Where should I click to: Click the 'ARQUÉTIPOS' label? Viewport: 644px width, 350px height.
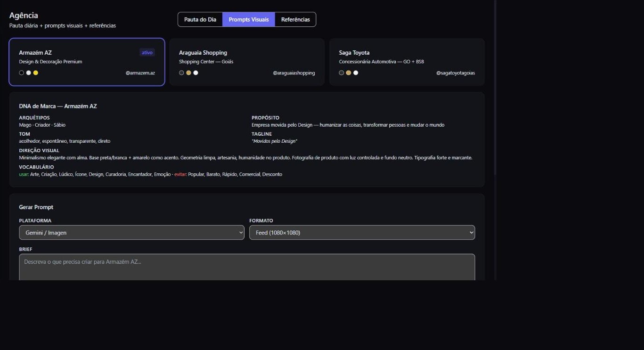pyautogui.click(x=34, y=118)
